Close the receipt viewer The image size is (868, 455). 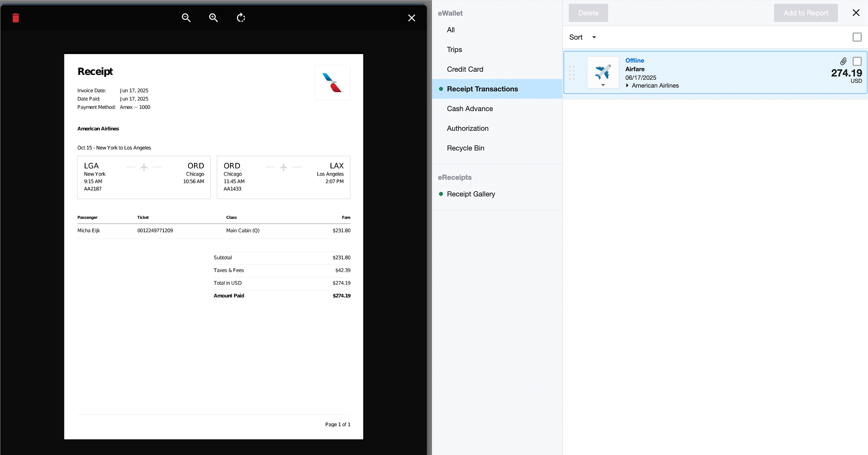[411, 18]
